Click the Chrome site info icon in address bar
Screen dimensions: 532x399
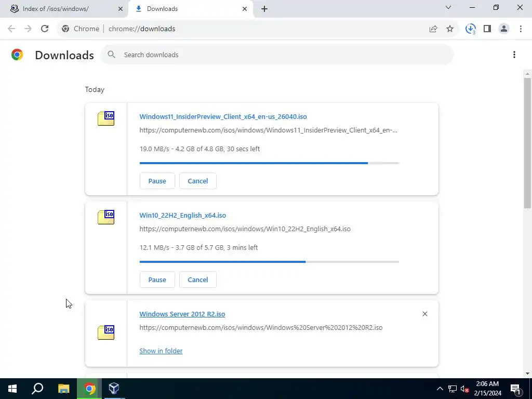coord(65,29)
